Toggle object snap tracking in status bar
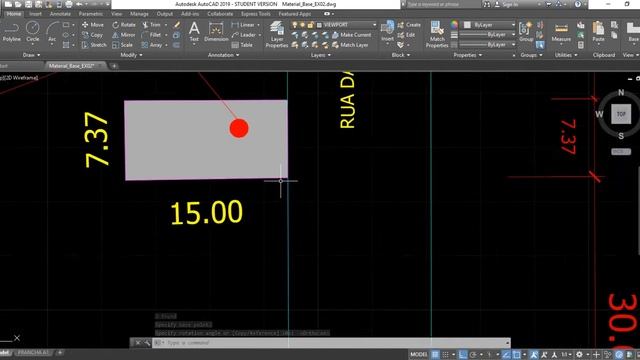 (x=507, y=355)
